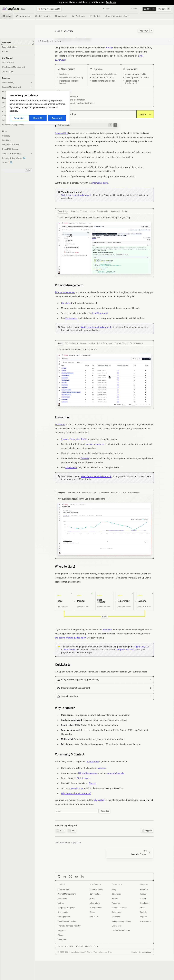This screenshot has width=174, height=980.
Task: Open Ask AI in the sidebar
Action: tap(5, 51)
